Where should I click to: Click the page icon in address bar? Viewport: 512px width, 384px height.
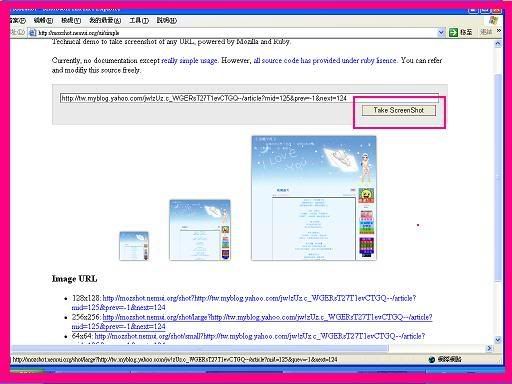(x=32, y=33)
